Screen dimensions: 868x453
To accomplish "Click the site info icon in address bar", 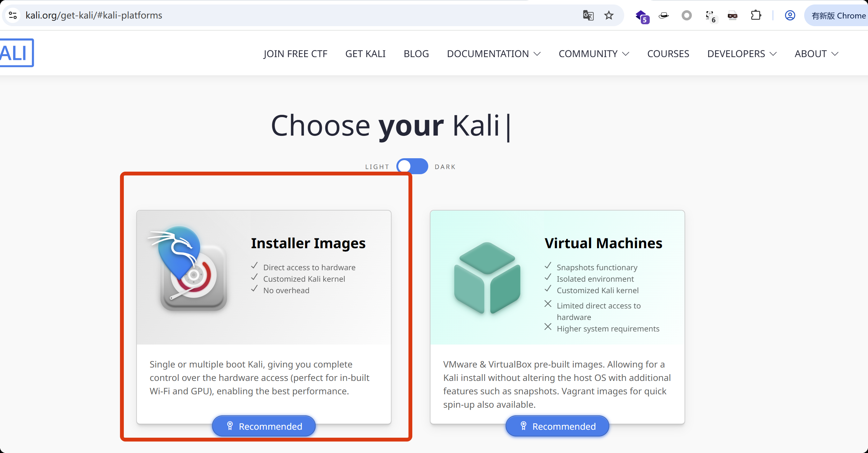I will coord(13,16).
